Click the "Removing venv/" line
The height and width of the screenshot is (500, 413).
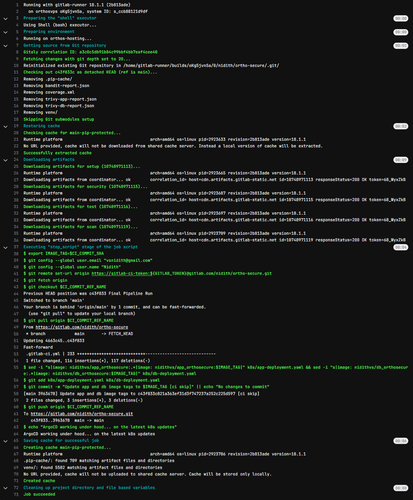point(40,113)
